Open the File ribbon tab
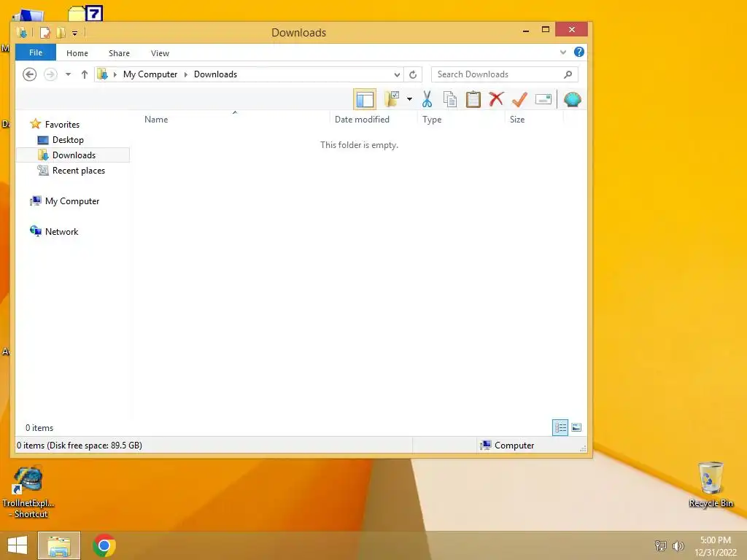 point(36,52)
